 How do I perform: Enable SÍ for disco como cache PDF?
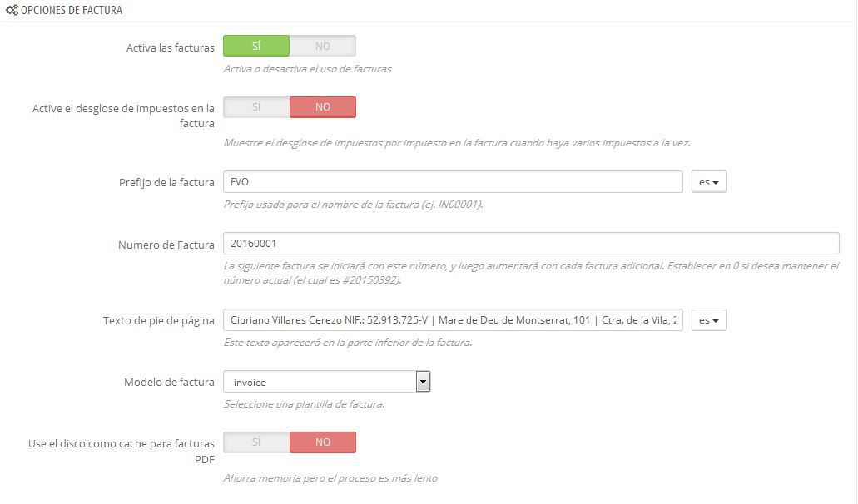point(256,442)
